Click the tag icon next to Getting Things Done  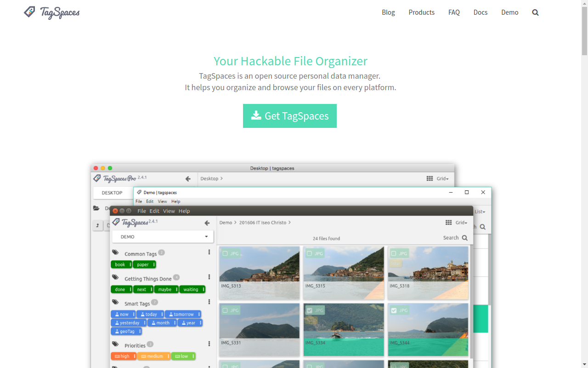pyautogui.click(x=115, y=278)
